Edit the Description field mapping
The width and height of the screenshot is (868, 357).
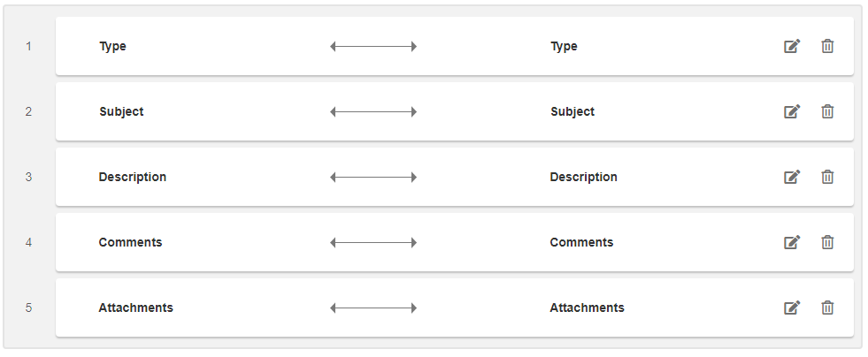point(792,177)
